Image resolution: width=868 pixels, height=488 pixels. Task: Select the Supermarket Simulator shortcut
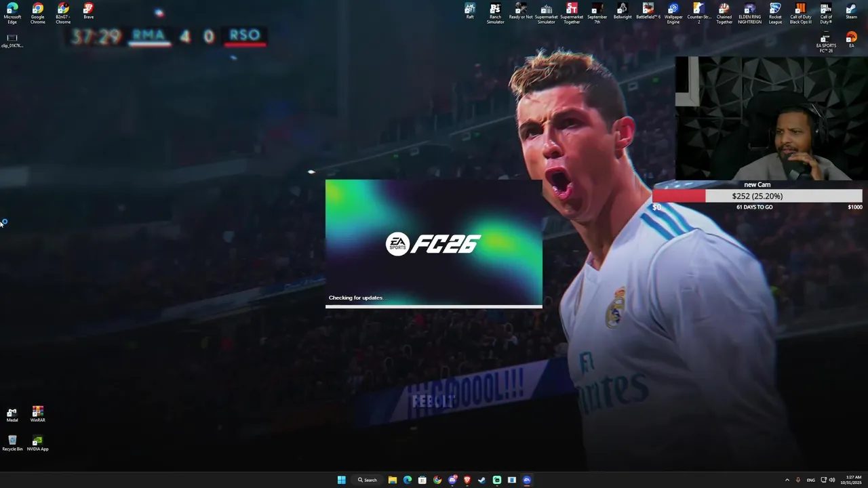[546, 13]
